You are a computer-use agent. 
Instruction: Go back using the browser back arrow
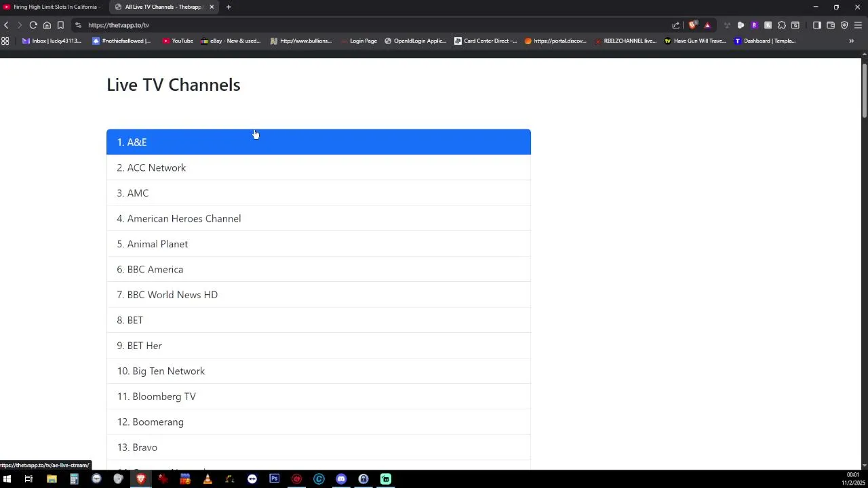(x=6, y=25)
